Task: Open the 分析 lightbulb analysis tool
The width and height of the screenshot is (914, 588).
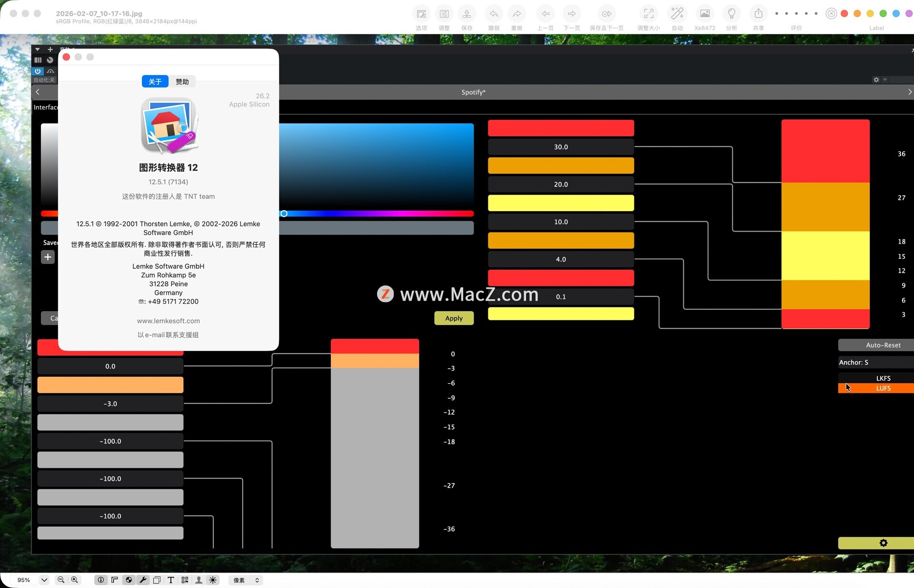Action: (731, 14)
